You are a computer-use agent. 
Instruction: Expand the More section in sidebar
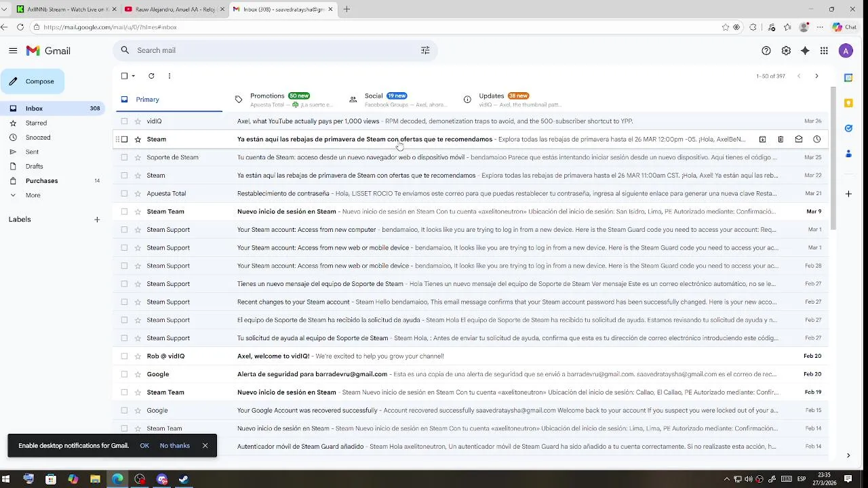(x=34, y=195)
